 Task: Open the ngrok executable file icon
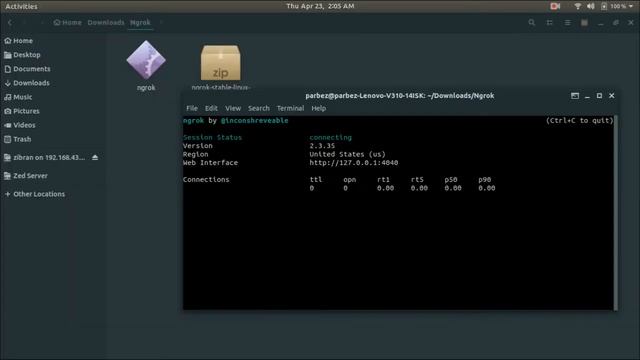146,60
